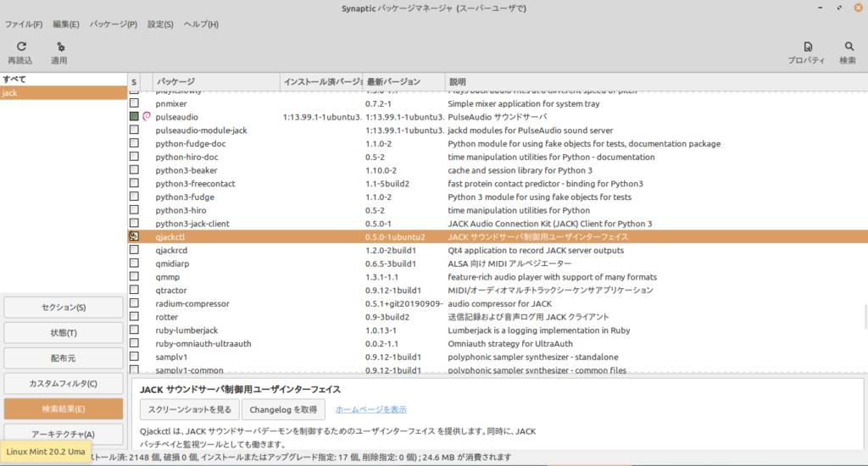
Task: Click the package list vertical scrollbar
Action: coord(865,317)
